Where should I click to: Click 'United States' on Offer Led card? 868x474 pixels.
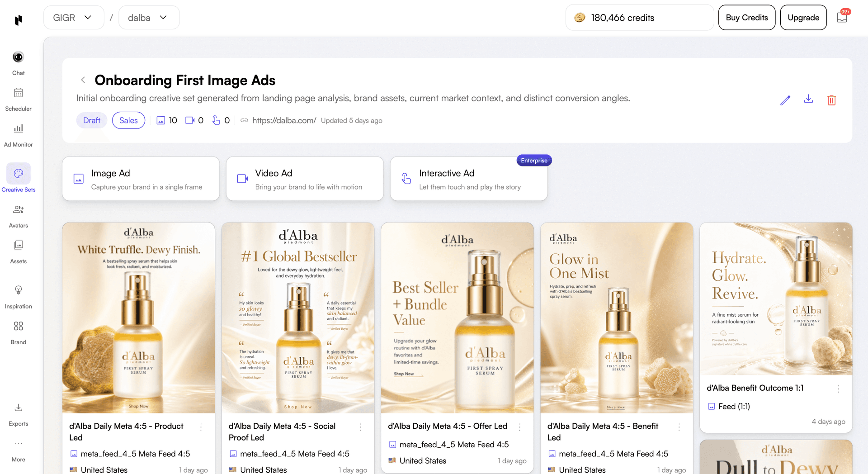[x=423, y=461]
